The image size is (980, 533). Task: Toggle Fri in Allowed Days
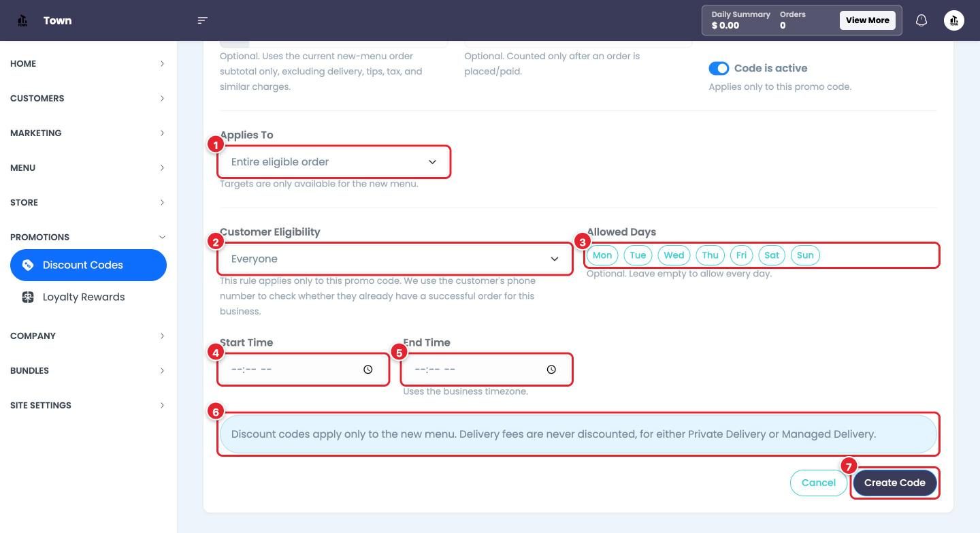(x=741, y=255)
